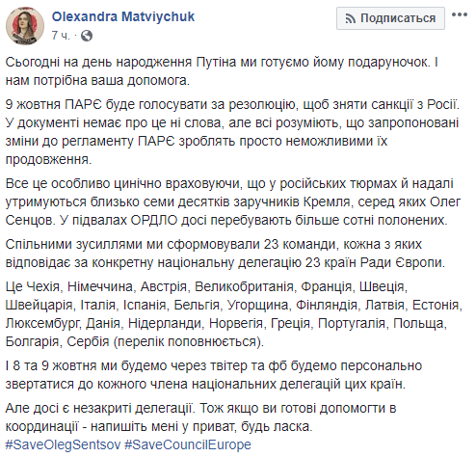
Task: Open the #SaveCouncilEurope hashtag
Action: point(188,444)
